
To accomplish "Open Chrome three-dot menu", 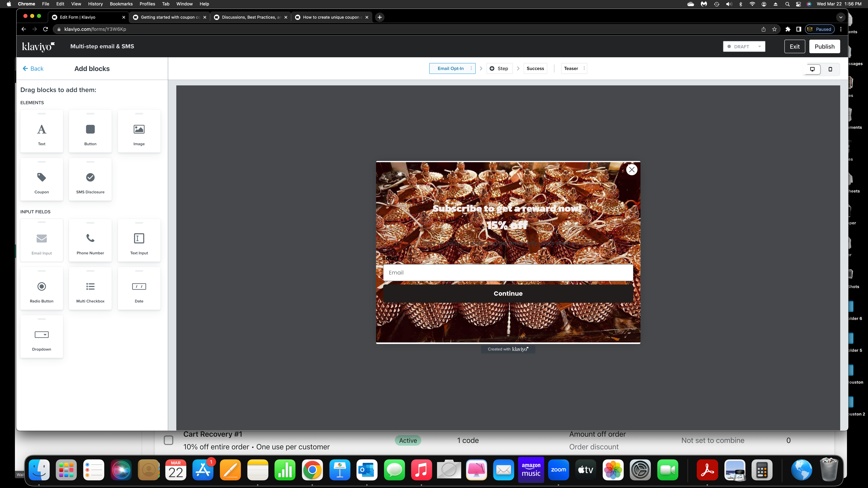I will pos(841,29).
